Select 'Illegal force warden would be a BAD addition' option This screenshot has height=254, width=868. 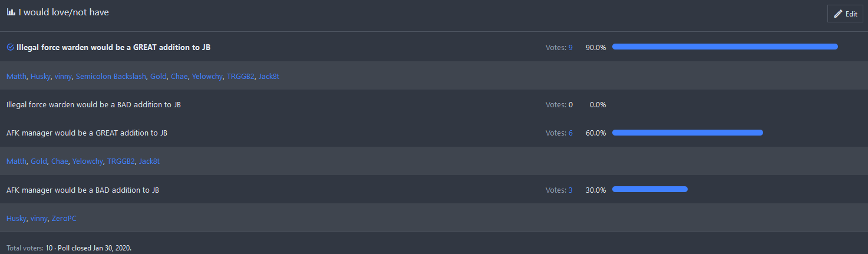[x=93, y=105]
